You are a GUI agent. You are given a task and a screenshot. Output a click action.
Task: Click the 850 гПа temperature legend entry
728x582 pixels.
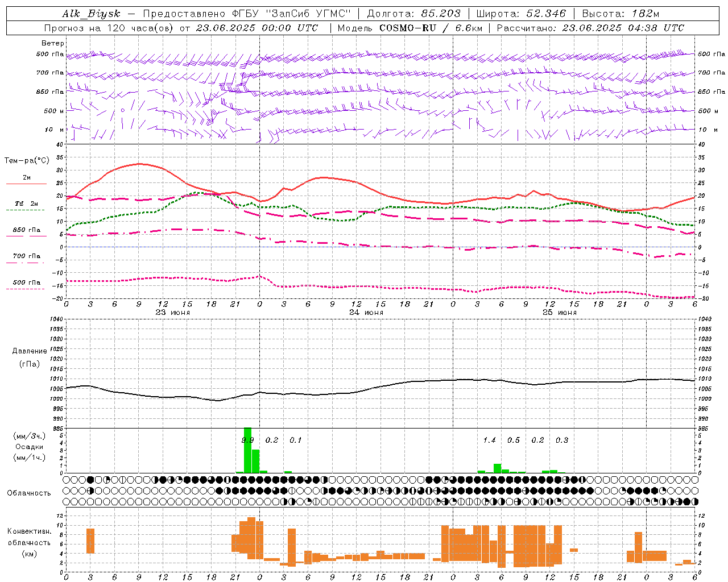pyautogui.click(x=26, y=230)
